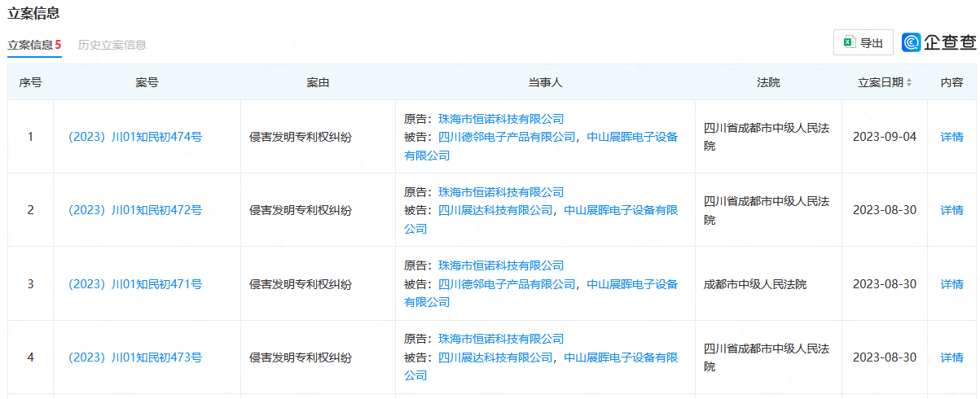Switch to 历史立案信息 tab
This screenshot has height=399, width=980.
[x=112, y=45]
